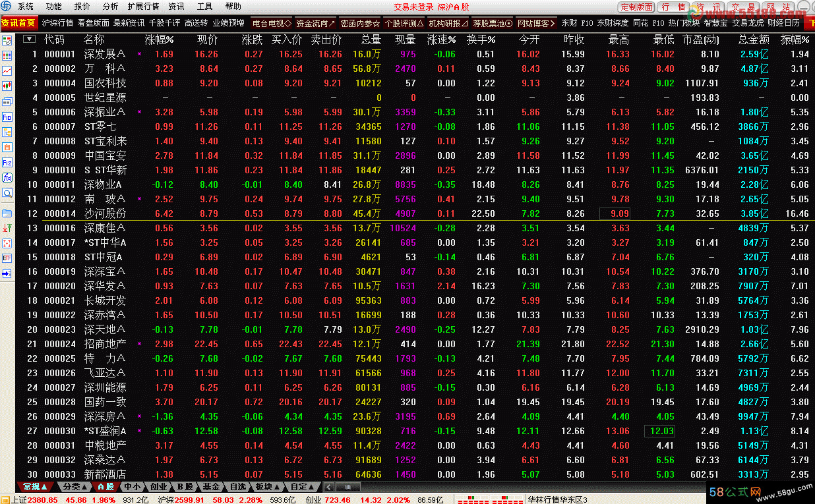Expand the 分类 bottom tab menu
815x504 pixels.
click(x=74, y=487)
